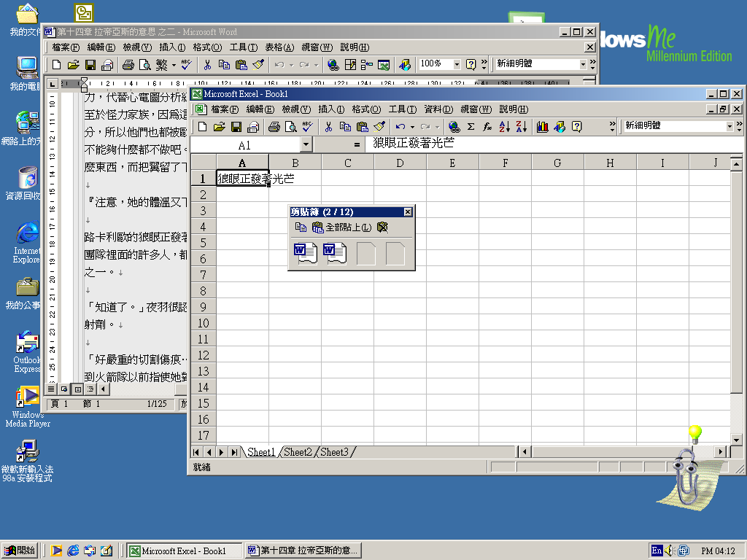The image size is (747, 560).
Task: Switch to the Word taskbar button
Action: point(303,551)
